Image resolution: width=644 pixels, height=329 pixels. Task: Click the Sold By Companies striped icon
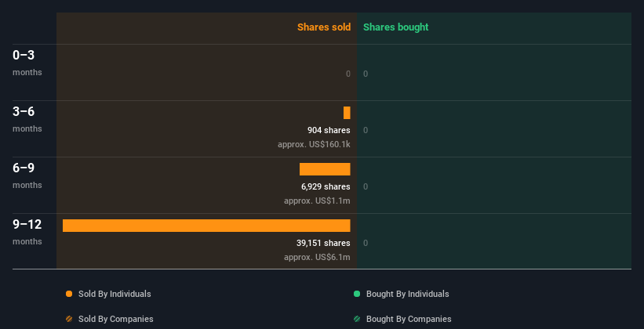click(69, 319)
